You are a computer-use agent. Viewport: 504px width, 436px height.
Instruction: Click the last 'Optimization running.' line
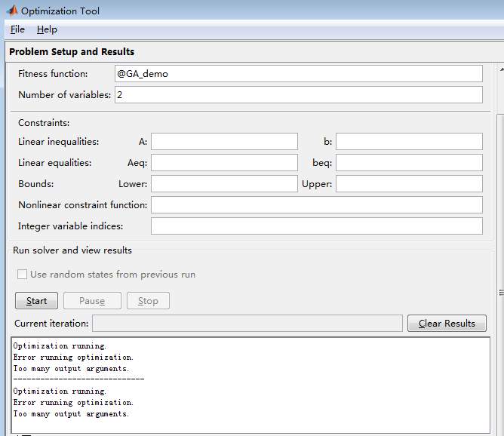60,391
